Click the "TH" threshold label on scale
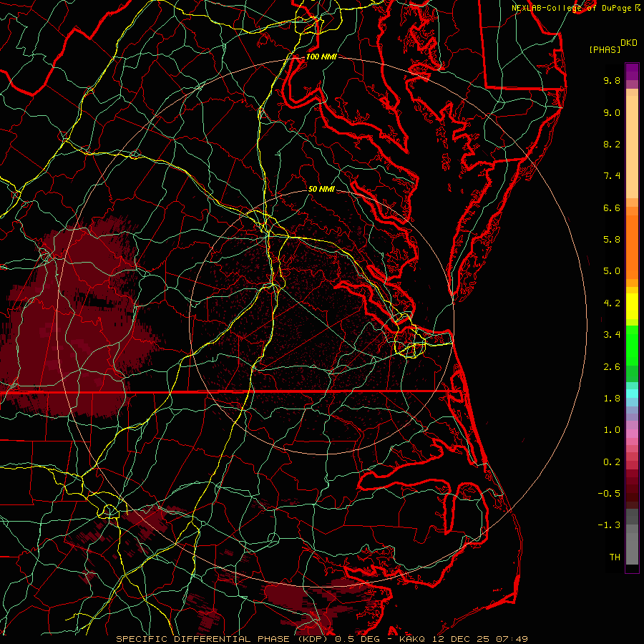644x644 pixels. point(615,557)
